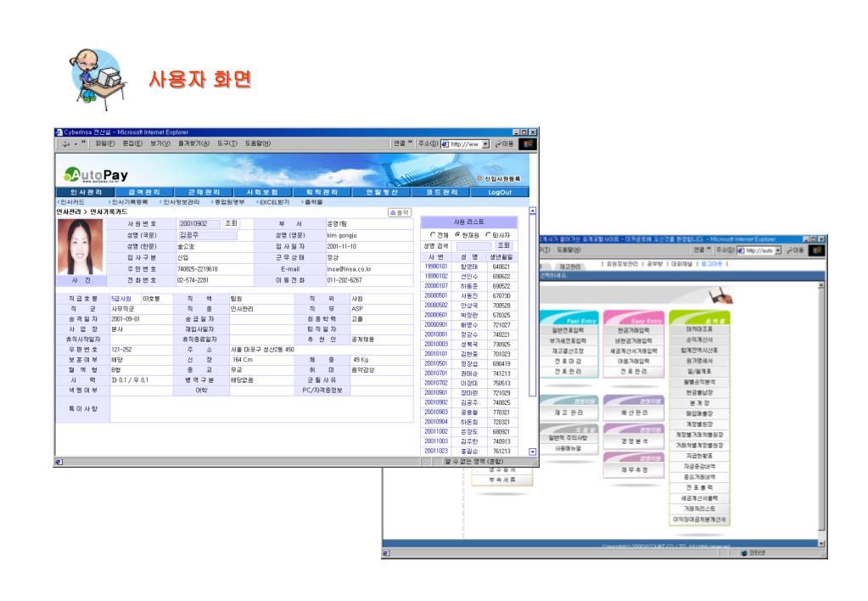Click the LogOut button in the navigation bar
868x601 pixels.
tap(499, 192)
